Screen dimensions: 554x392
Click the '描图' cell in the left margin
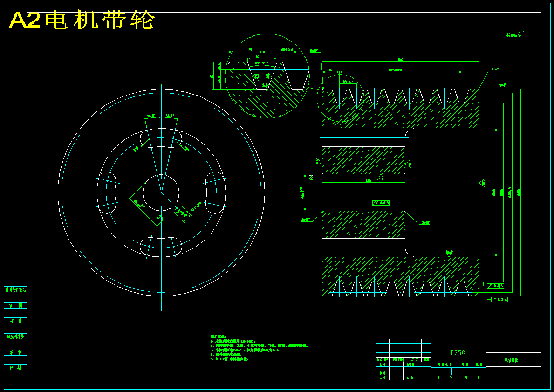point(15,305)
